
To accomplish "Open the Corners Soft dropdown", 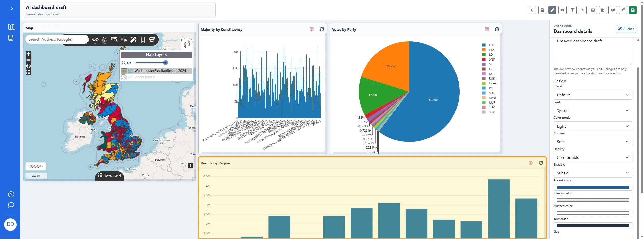I will click(x=593, y=142).
